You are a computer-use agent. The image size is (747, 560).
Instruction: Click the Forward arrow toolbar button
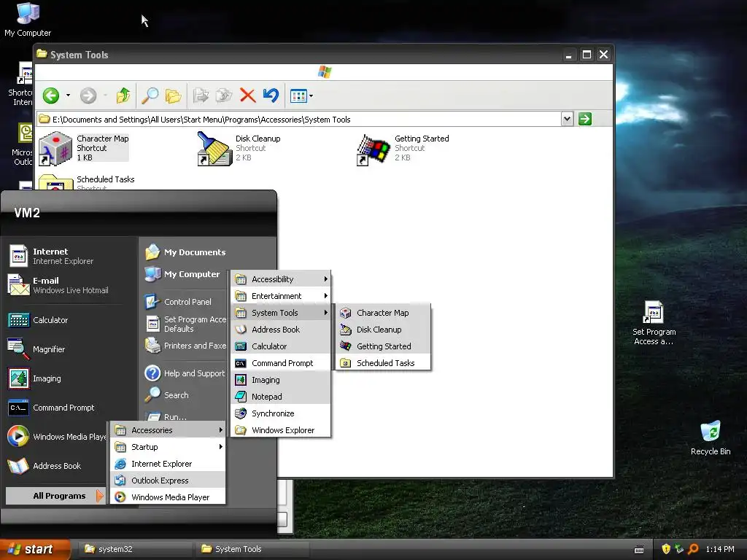88,96
